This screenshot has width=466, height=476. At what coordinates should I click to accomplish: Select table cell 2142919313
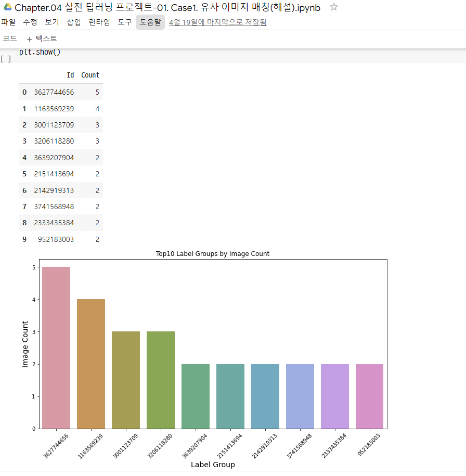pos(54,190)
